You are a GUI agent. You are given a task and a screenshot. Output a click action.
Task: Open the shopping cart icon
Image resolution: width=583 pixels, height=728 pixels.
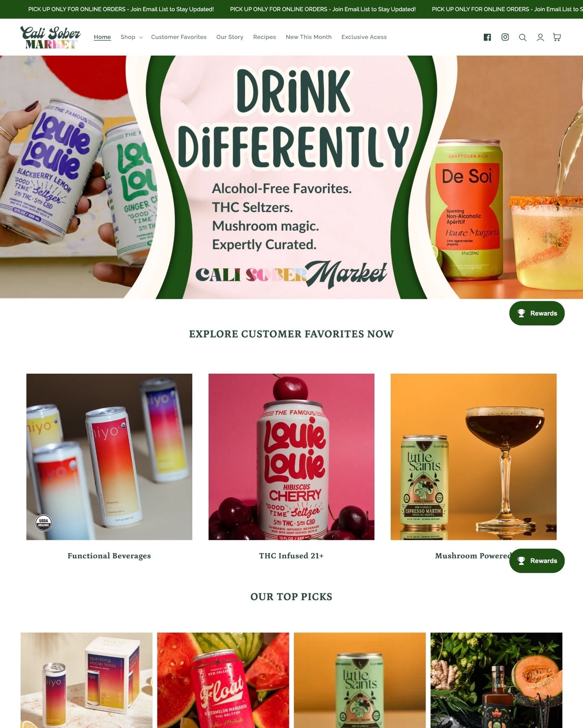[557, 37]
